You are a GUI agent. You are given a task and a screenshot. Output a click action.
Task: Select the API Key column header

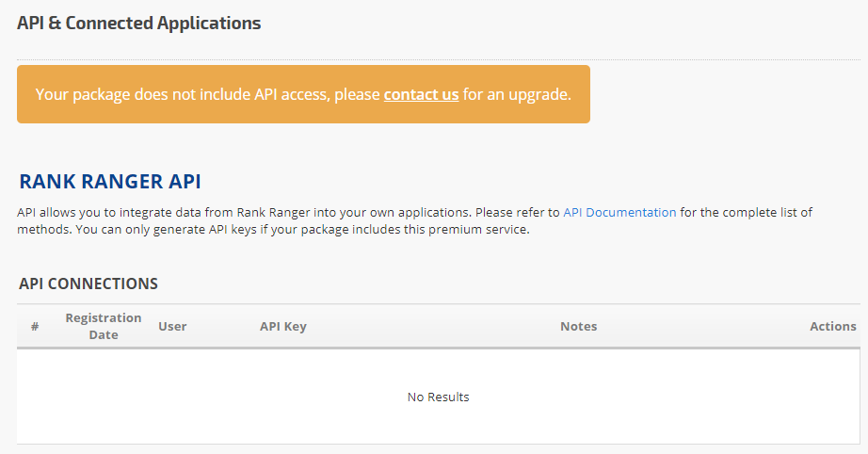(x=283, y=327)
